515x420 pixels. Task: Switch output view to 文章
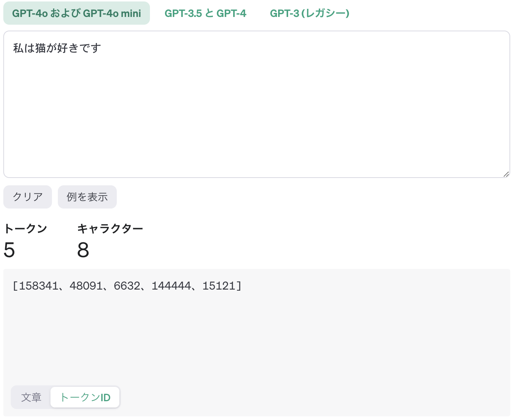[x=31, y=397]
